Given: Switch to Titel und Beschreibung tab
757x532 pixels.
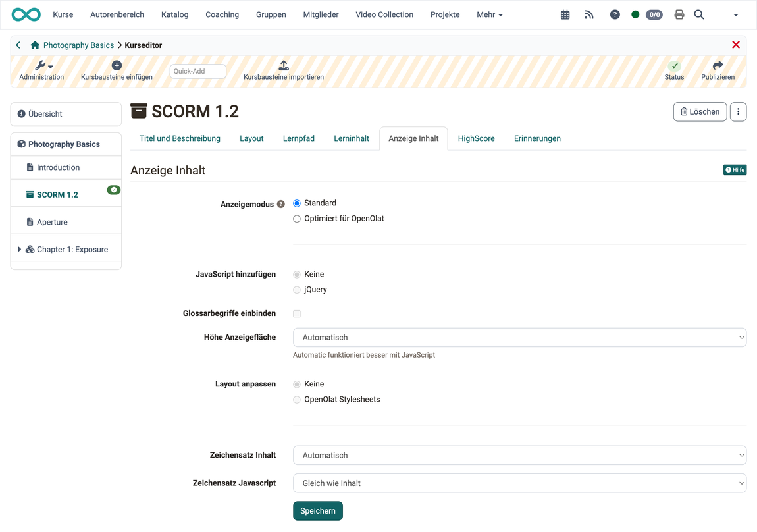Looking at the screenshot, I should point(180,138).
